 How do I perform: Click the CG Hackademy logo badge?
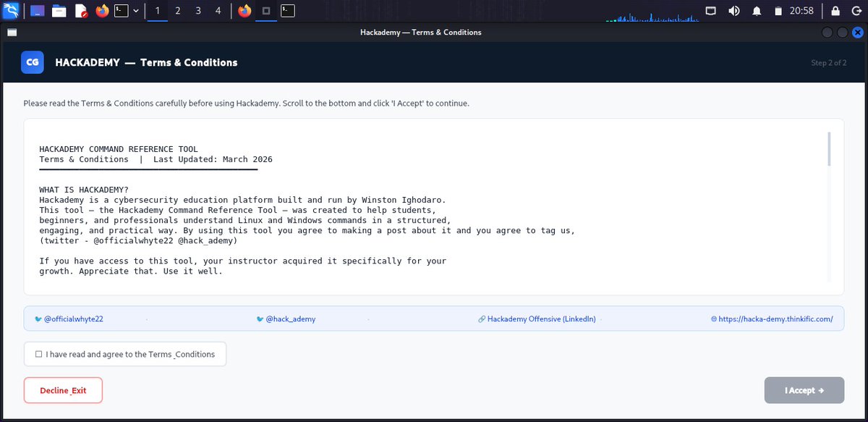pos(33,63)
